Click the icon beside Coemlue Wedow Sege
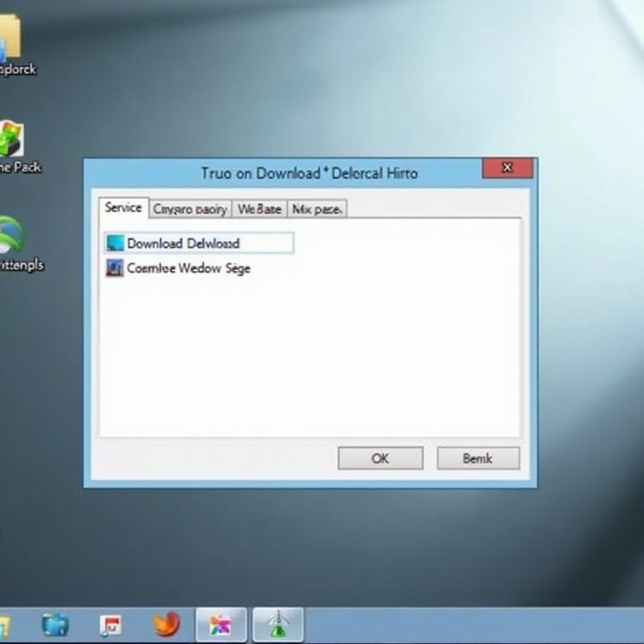The height and width of the screenshot is (644, 644). [x=114, y=268]
